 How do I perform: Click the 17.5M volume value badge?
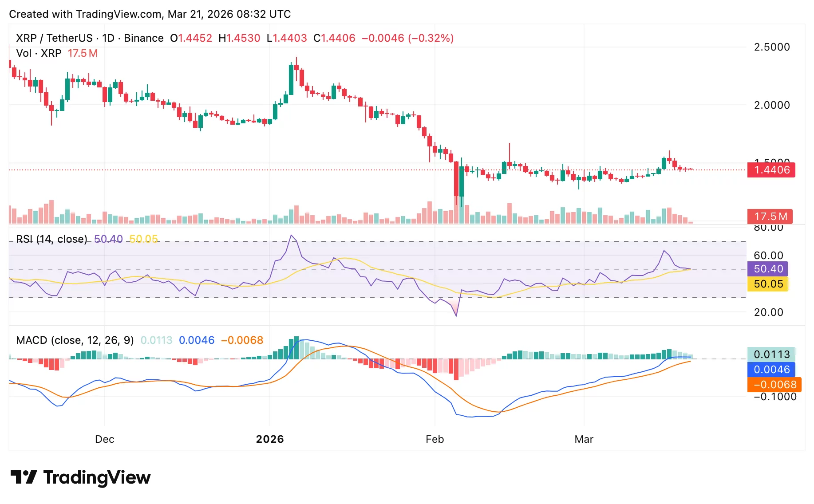tap(771, 217)
